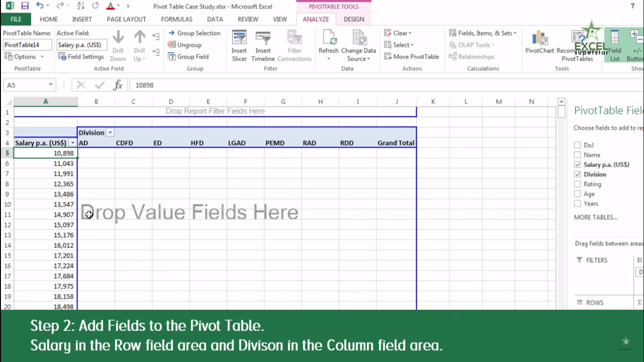The width and height of the screenshot is (644, 362).
Task: Switch to the DATA tab
Action: pyautogui.click(x=215, y=19)
